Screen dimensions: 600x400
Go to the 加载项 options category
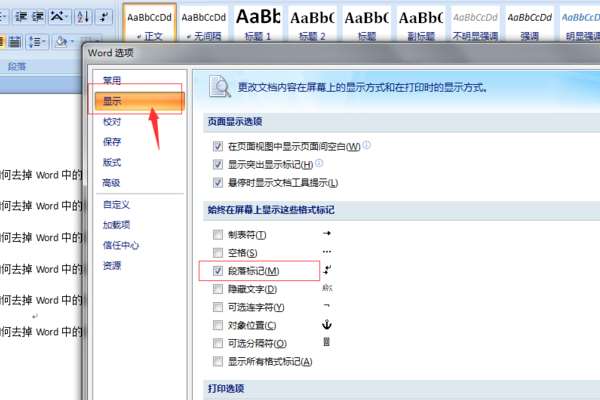tap(116, 225)
